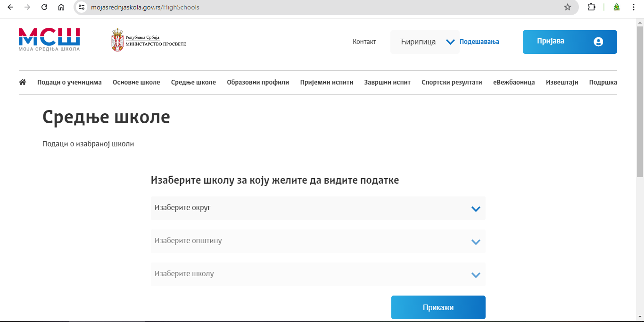The height and width of the screenshot is (322, 644).
Task: Open the browser three-dot menu
Action: click(x=634, y=7)
